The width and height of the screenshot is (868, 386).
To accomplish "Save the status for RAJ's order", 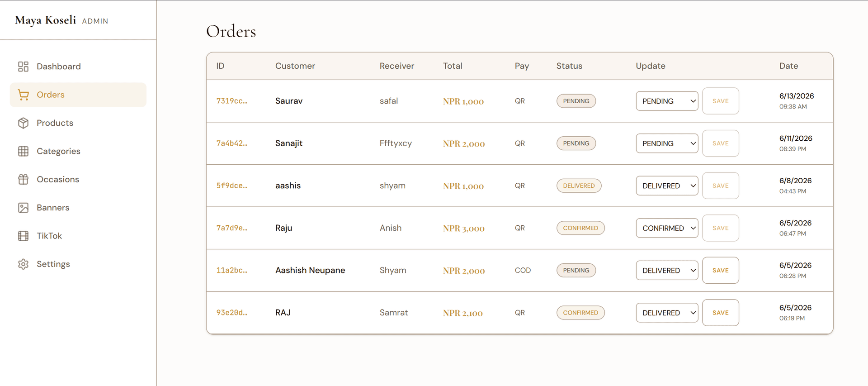I will (721, 313).
